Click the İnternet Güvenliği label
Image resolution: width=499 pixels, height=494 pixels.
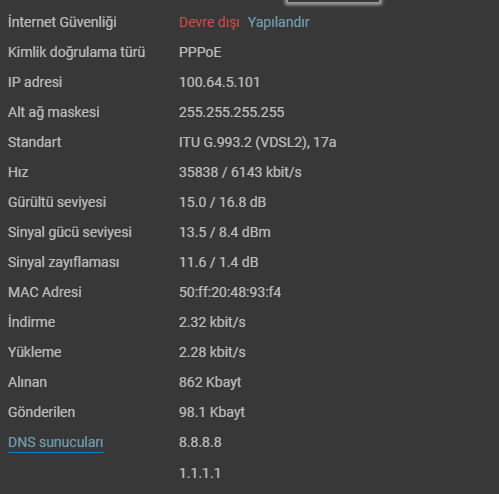coord(62,22)
